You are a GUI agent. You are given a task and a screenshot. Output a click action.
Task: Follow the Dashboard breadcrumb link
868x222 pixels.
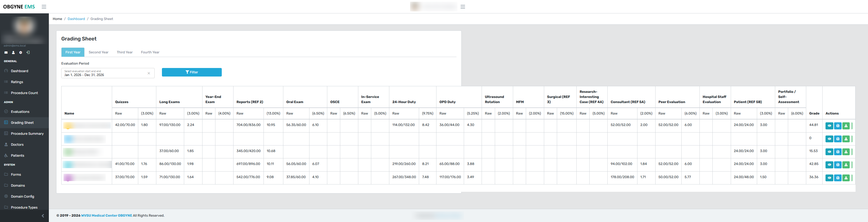pyautogui.click(x=76, y=19)
